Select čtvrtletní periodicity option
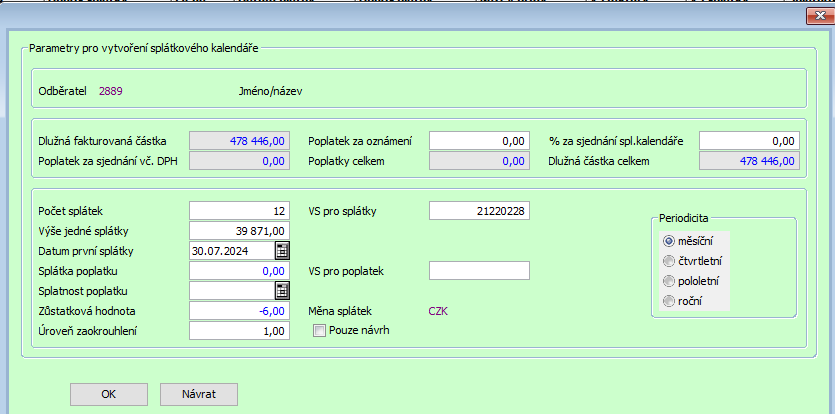 point(668,261)
